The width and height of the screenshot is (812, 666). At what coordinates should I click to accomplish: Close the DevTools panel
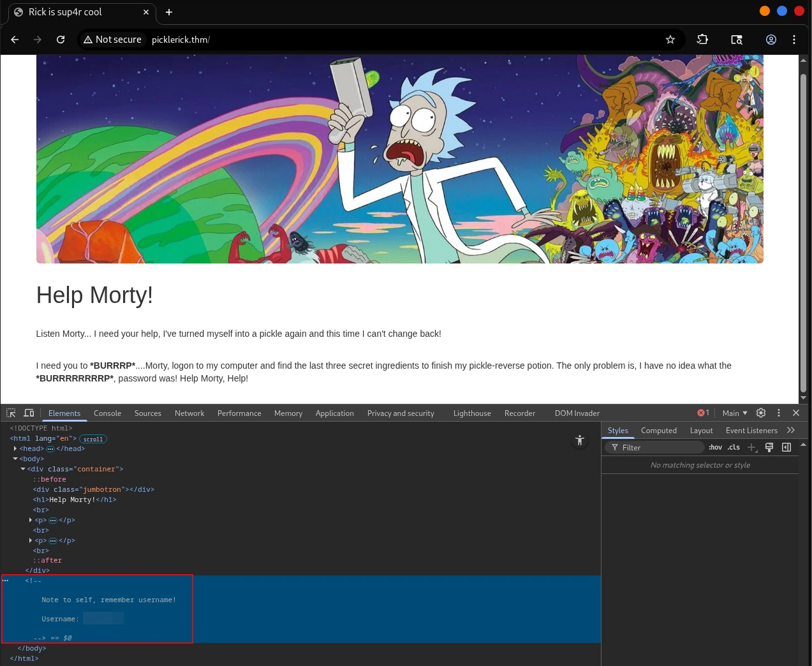point(796,413)
